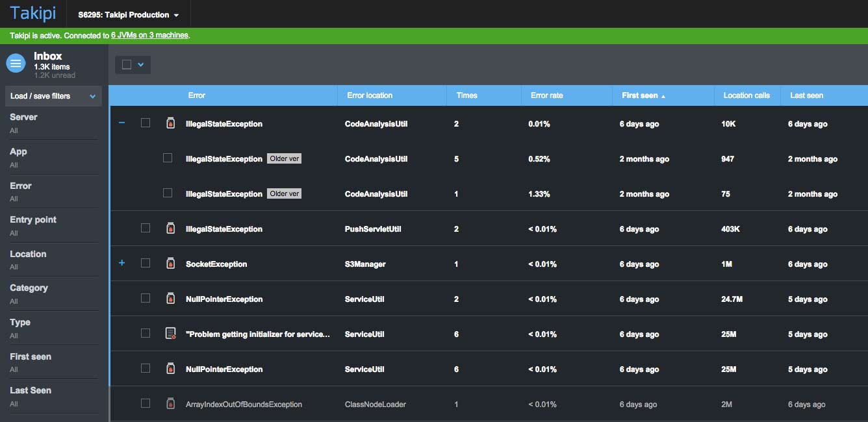This screenshot has height=422, width=868.
Task: Click the sort arrow on First seen column
Action: pos(663,96)
